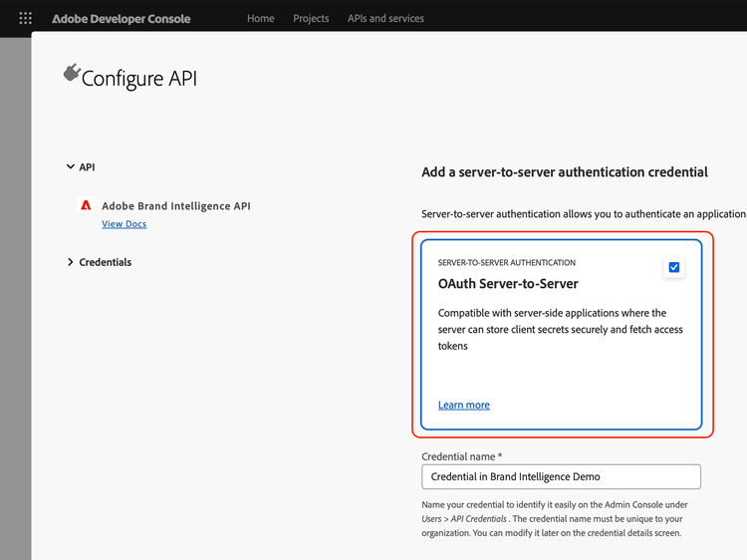747x560 pixels.
Task: Collapse the API section chevron
Action: 70,166
